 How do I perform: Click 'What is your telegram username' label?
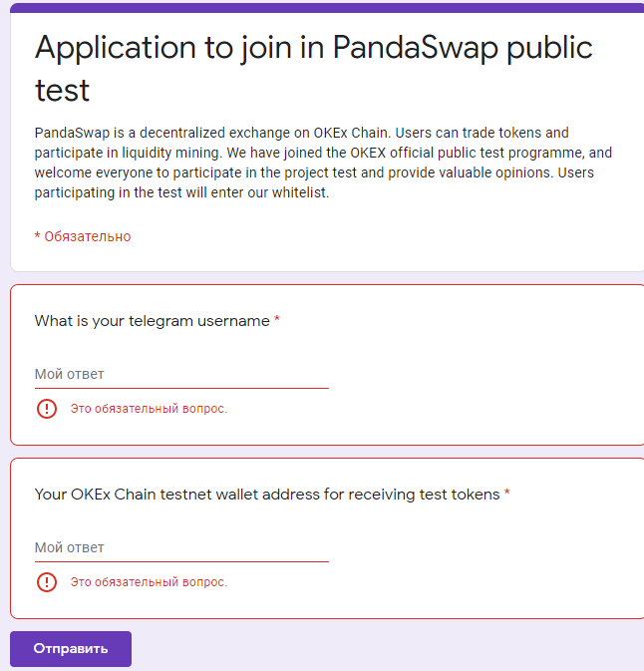pos(152,321)
